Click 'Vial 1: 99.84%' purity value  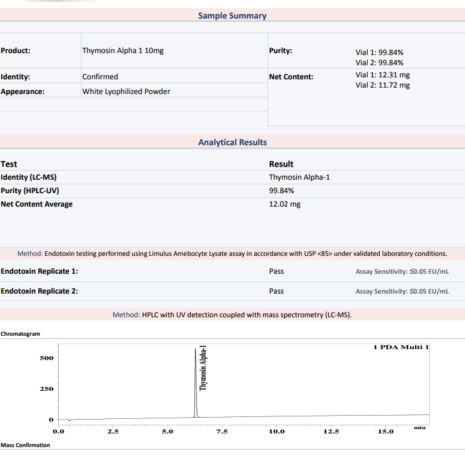tap(379, 52)
